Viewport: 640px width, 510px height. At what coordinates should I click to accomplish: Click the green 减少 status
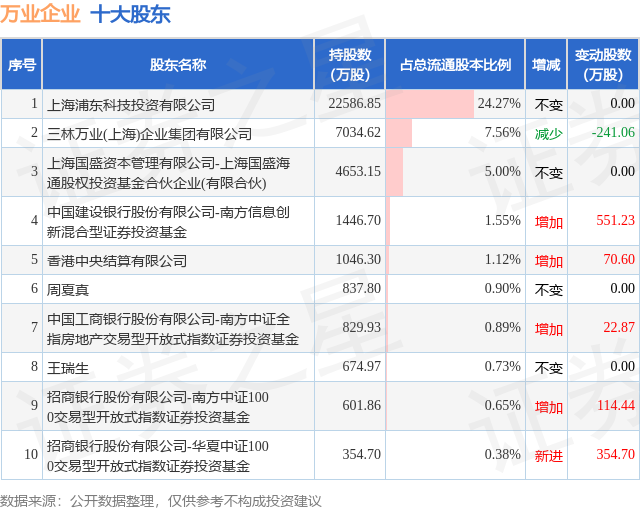(549, 134)
